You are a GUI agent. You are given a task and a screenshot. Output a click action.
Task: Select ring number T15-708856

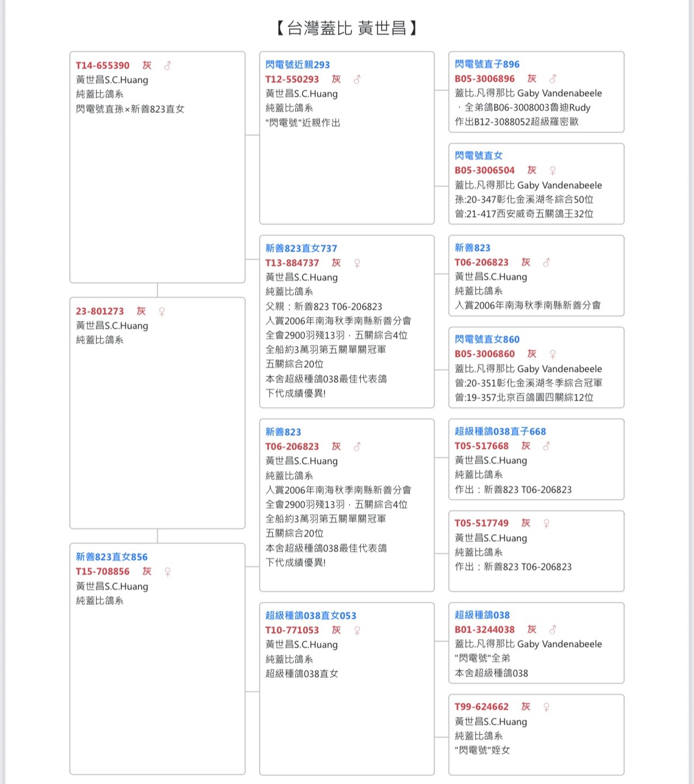tap(103, 572)
